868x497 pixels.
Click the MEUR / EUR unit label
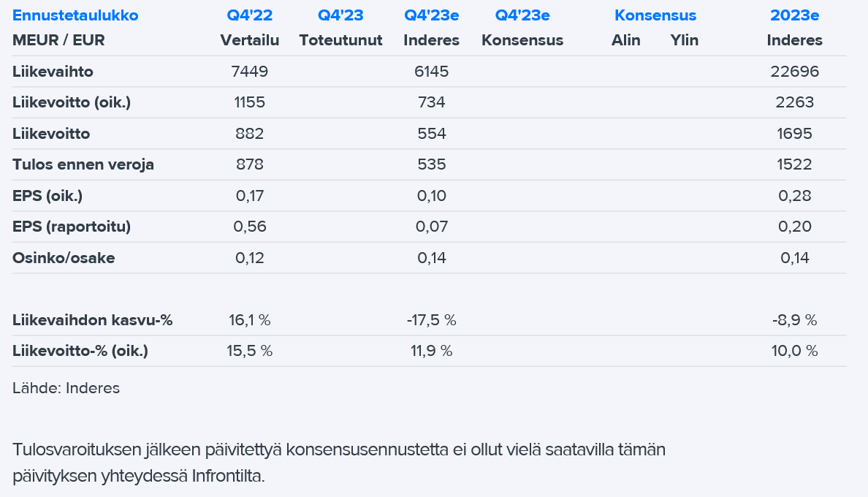[58, 40]
